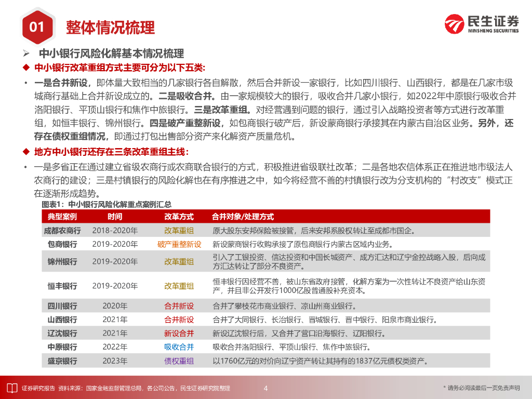This screenshot has width=532, height=399.
Task: Select the subheading 中小银行风险化解基本情况梳理
Action: [x=111, y=54]
